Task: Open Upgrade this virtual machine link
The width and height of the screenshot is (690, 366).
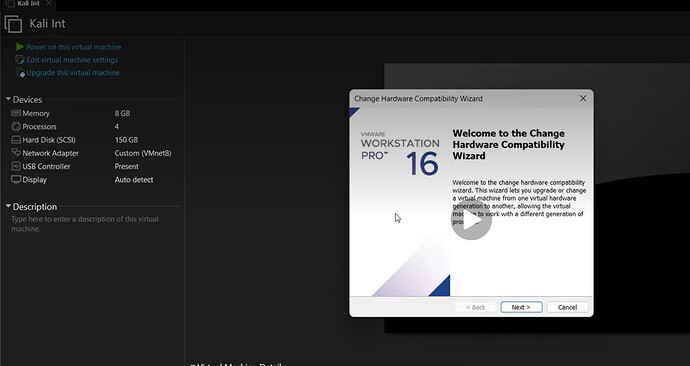Action: (73, 73)
